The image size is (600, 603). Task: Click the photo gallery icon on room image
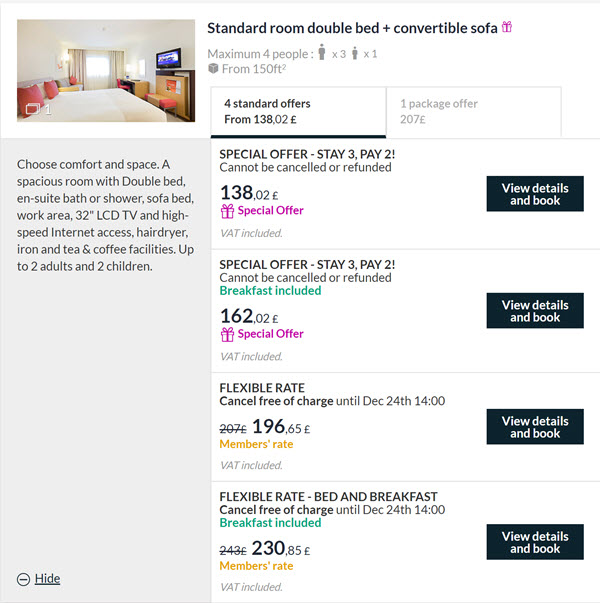click(x=33, y=109)
